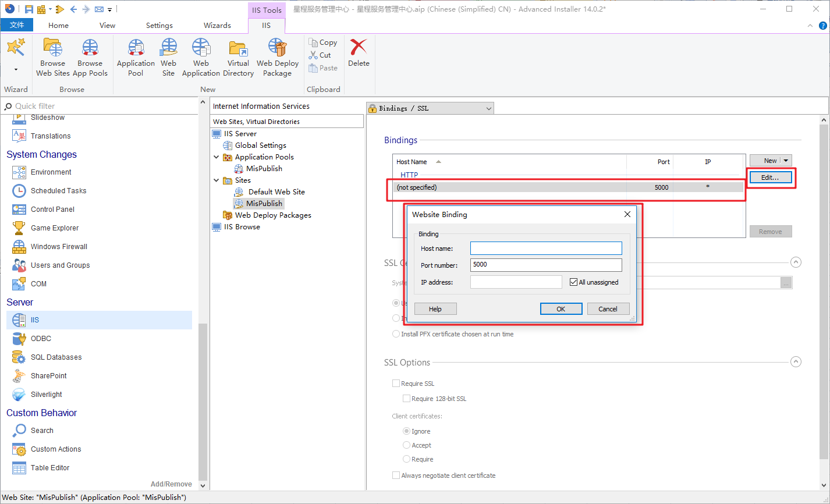Click the Forward arrow in the title bar
830x504 pixels.
coord(86,9)
